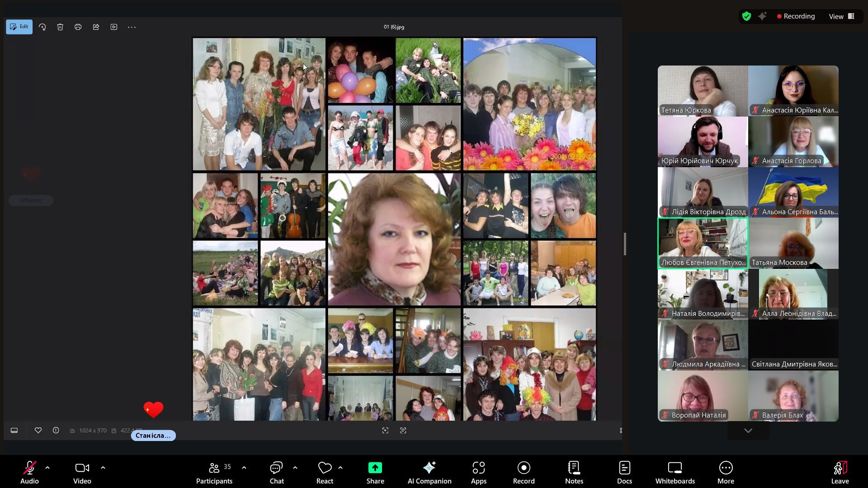Click the handle between shared screen and gallery
The image size is (868, 488).
coord(625,244)
